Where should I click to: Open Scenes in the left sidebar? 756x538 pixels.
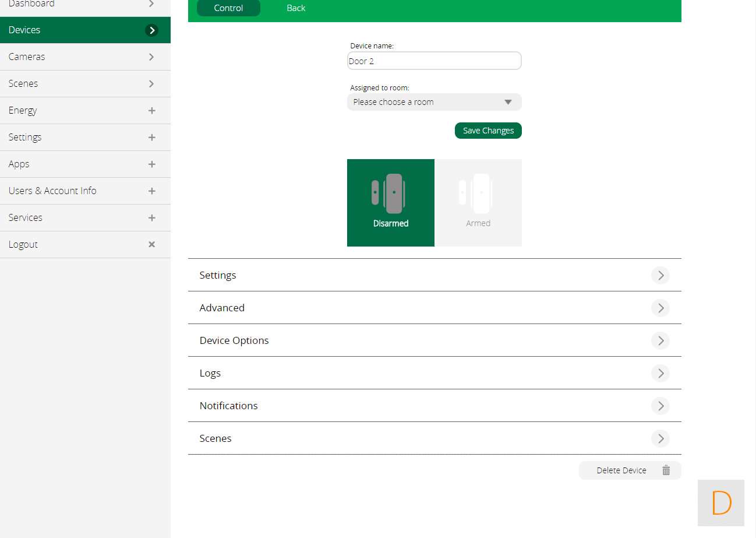tap(23, 84)
